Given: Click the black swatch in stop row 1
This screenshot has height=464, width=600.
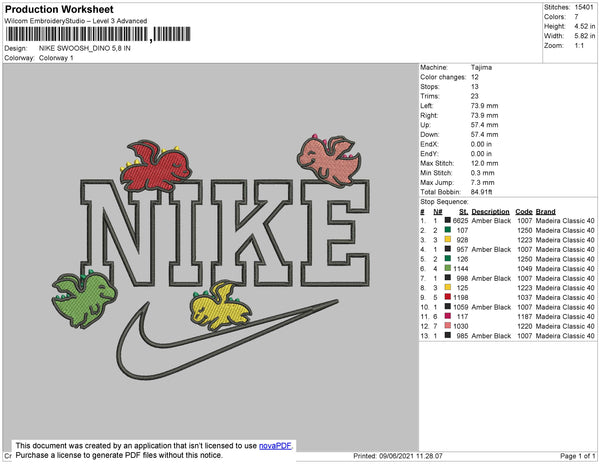Looking at the screenshot, I should 448,220.
